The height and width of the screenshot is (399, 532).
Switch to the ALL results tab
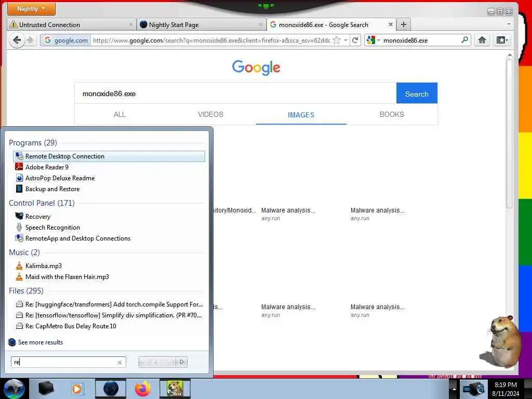(x=119, y=114)
